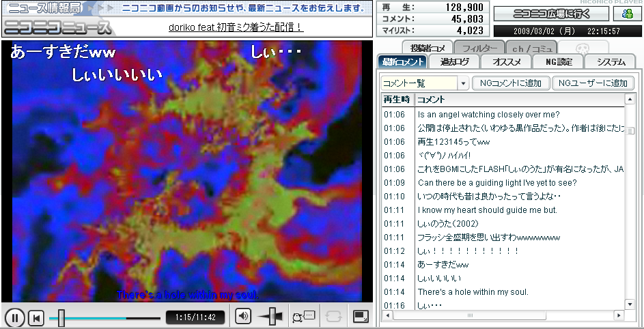
Task: Open doriko feat.初音ミク news link
Action: [x=236, y=27]
